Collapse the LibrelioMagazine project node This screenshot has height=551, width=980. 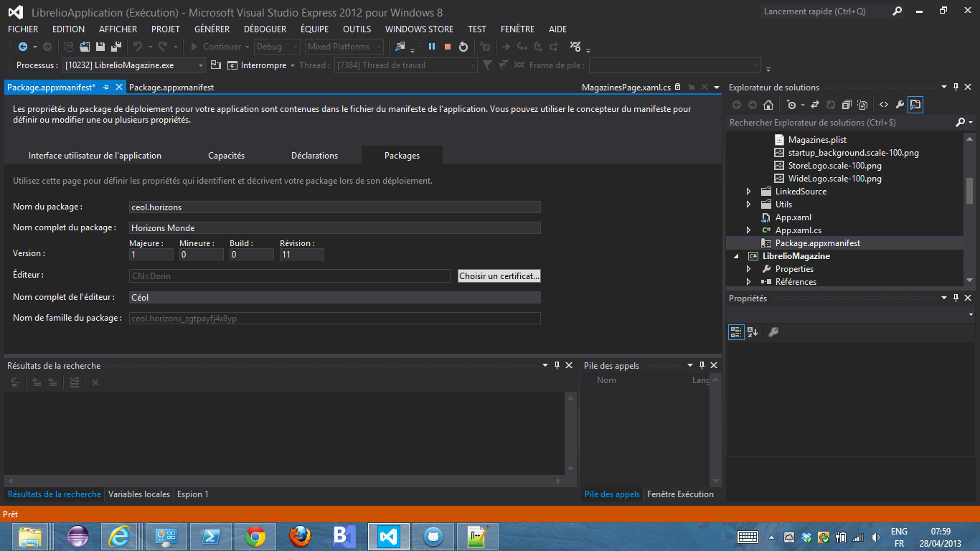735,256
